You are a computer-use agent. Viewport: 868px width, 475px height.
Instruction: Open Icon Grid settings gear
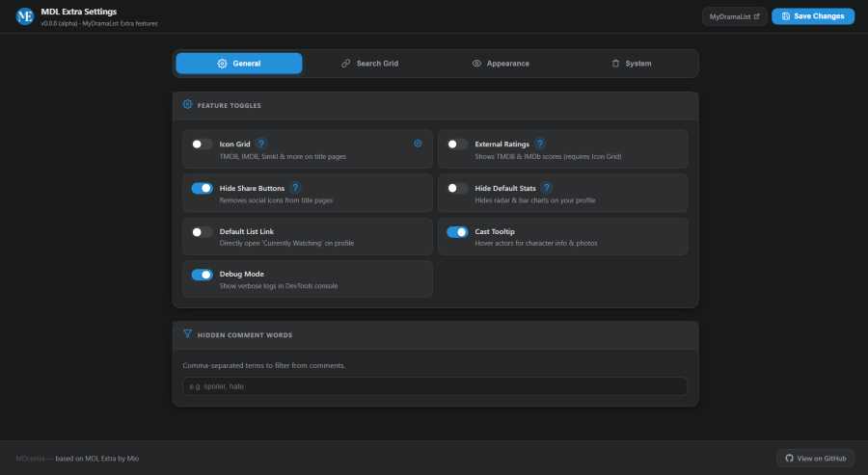(418, 144)
